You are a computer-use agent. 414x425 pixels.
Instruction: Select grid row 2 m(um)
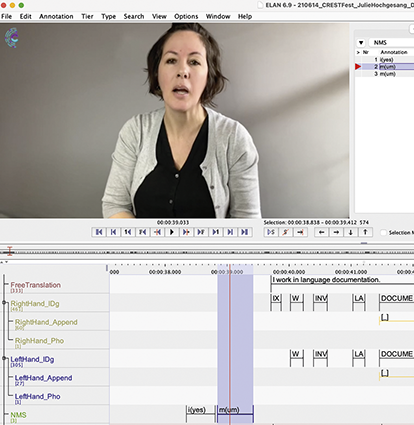(384, 67)
